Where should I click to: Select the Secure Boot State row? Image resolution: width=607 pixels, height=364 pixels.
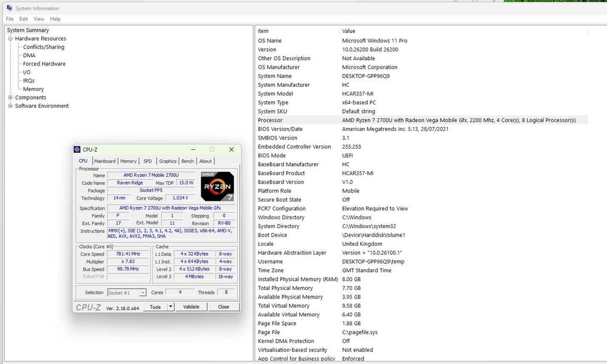(x=422, y=200)
